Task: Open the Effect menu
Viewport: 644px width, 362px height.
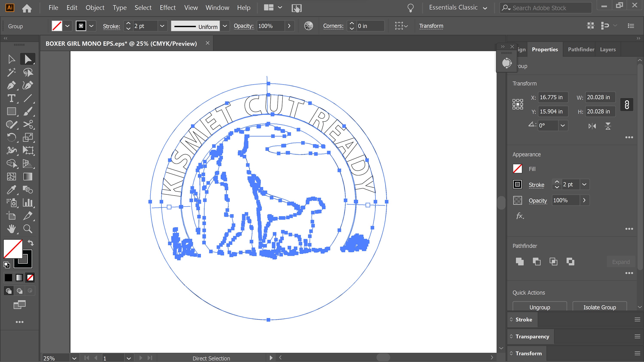Action: point(167,8)
